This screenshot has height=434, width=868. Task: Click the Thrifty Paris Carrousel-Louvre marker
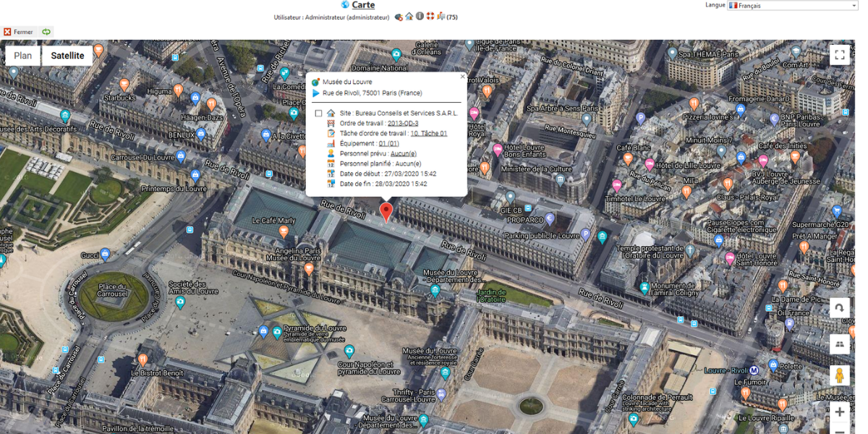pos(441,393)
